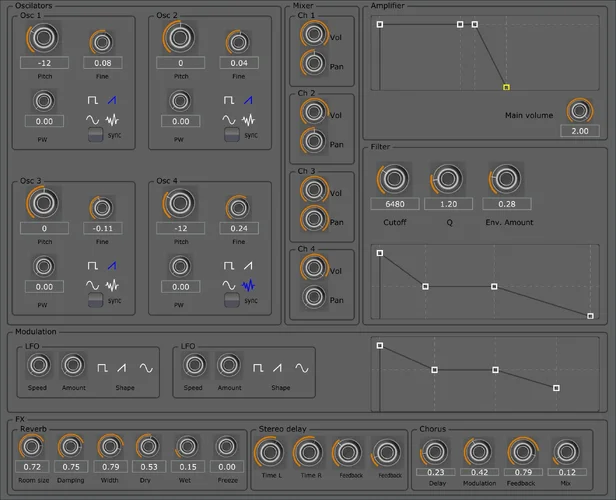Image resolution: width=616 pixels, height=500 pixels.
Task: Click the Chorus Mix knob
Action: [x=566, y=451]
